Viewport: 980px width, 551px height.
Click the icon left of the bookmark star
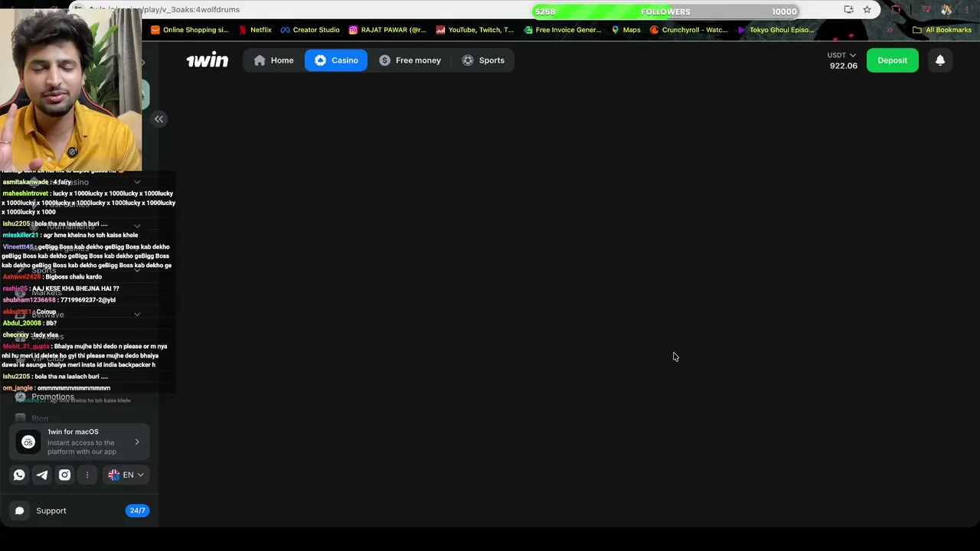(x=848, y=10)
